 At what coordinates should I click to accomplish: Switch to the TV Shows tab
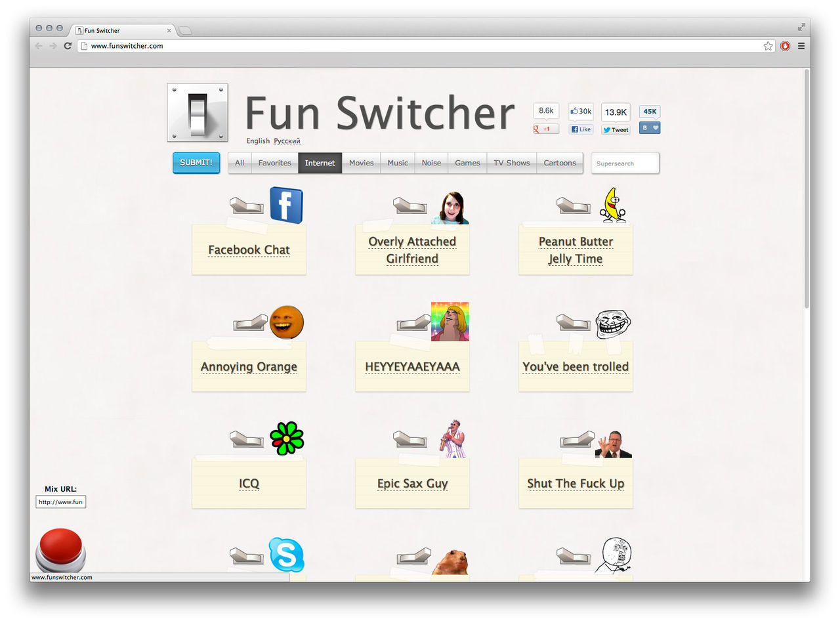tap(512, 163)
